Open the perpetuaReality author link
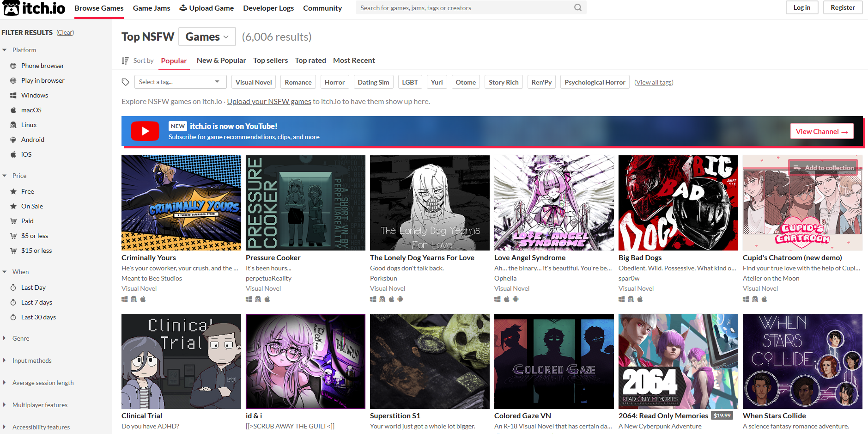This screenshot has width=868, height=434. tap(268, 278)
